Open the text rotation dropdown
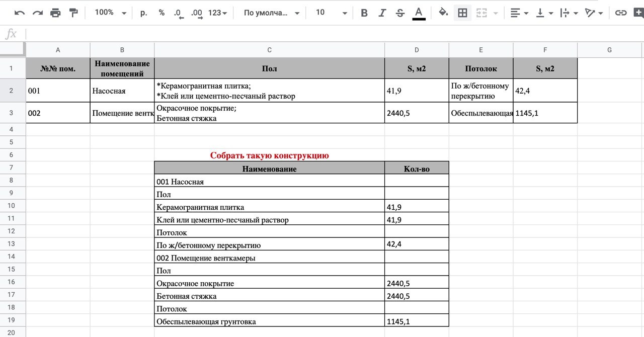 click(x=594, y=13)
